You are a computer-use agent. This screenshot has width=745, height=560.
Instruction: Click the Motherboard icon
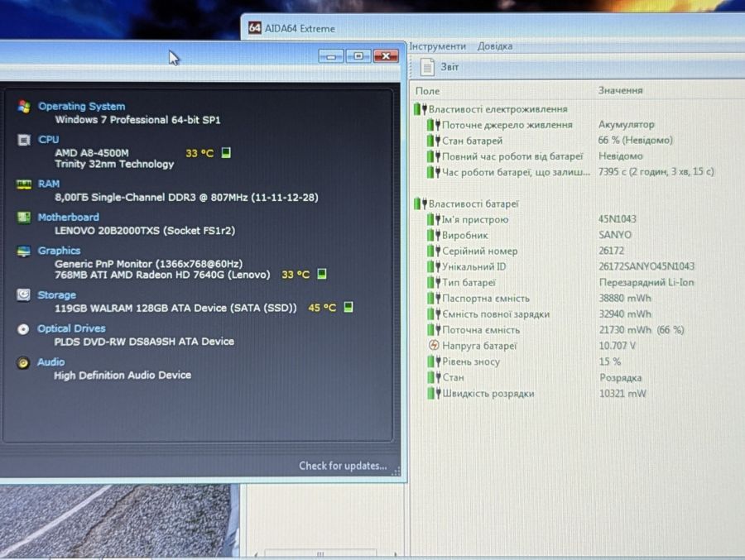click(24, 217)
